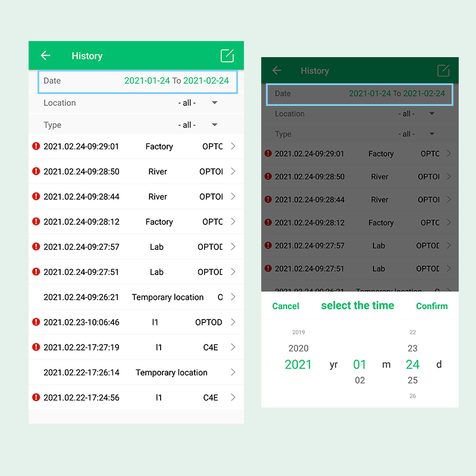Open chevron for 09:28:50 River record
This screenshot has width=476, height=476.
coord(233,171)
